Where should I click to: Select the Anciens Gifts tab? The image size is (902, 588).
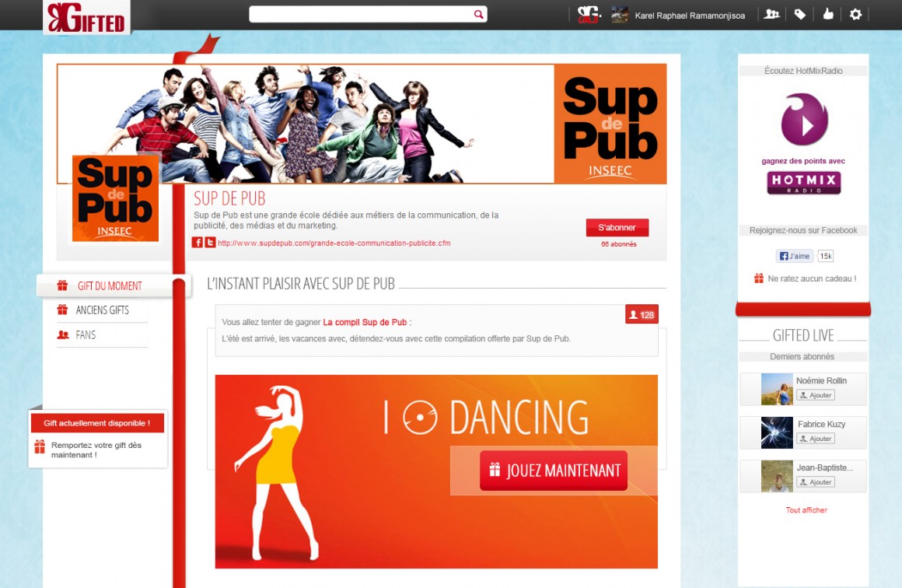(102, 310)
